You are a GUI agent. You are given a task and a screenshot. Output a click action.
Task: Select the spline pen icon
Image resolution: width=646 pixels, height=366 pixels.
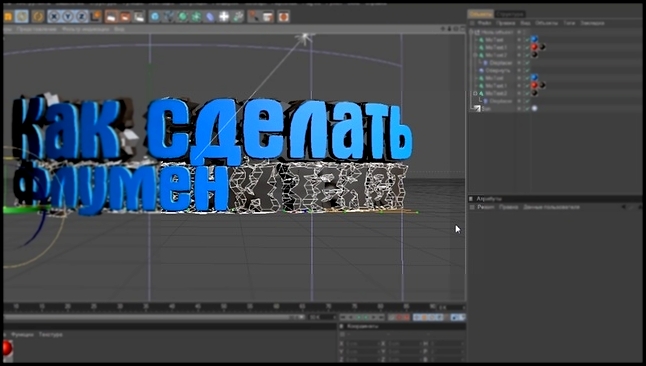[169, 17]
